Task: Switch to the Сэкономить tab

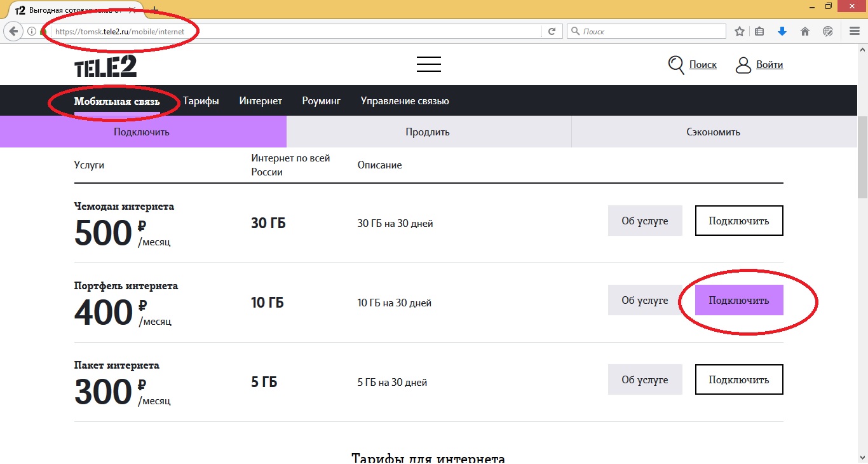Action: point(715,132)
